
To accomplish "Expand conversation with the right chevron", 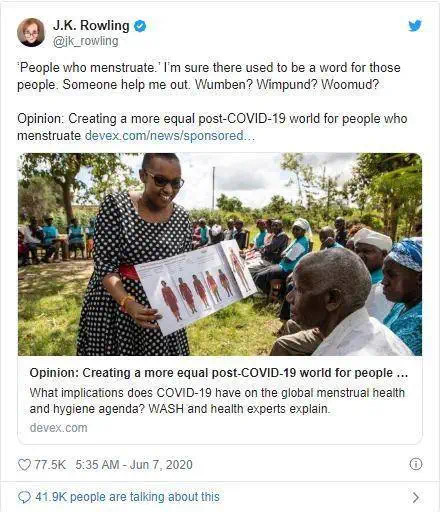I will click(x=416, y=497).
